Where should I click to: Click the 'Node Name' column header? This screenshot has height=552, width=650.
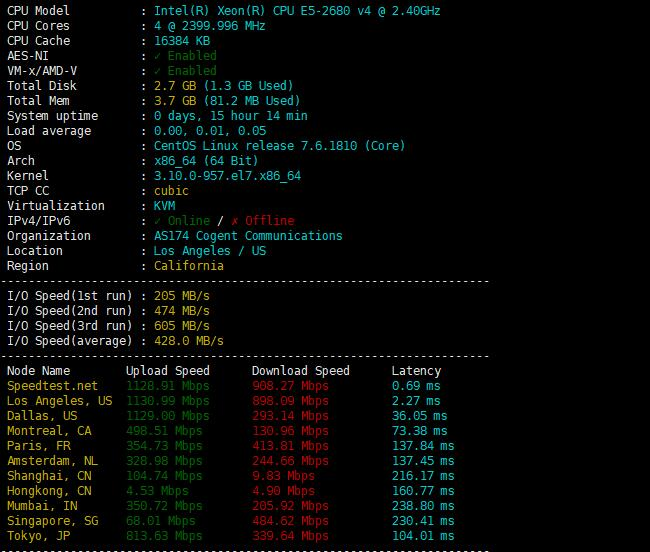point(39,370)
